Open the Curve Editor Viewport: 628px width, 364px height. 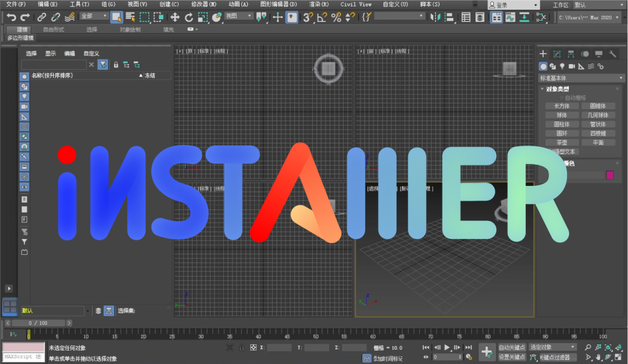(x=511, y=17)
